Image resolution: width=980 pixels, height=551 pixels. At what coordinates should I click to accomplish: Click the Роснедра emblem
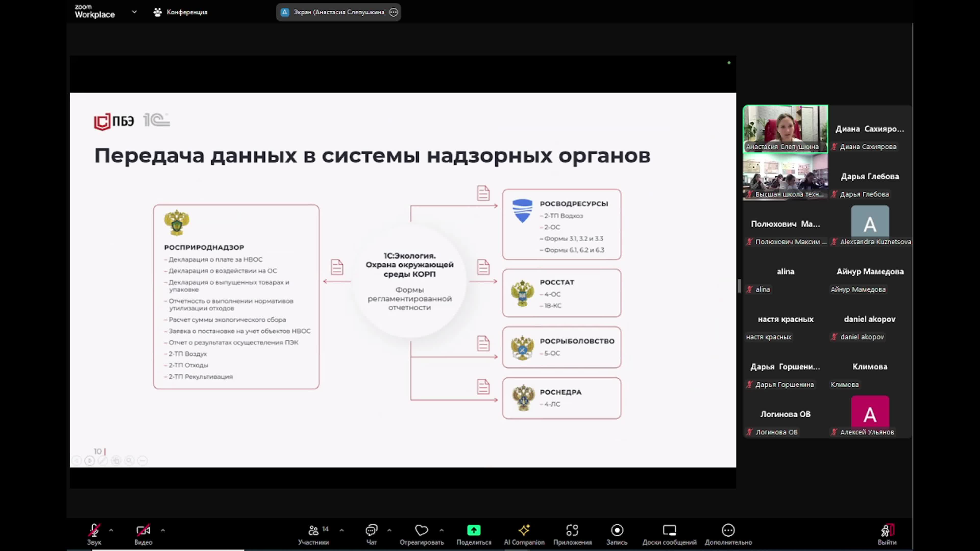[523, 398]
